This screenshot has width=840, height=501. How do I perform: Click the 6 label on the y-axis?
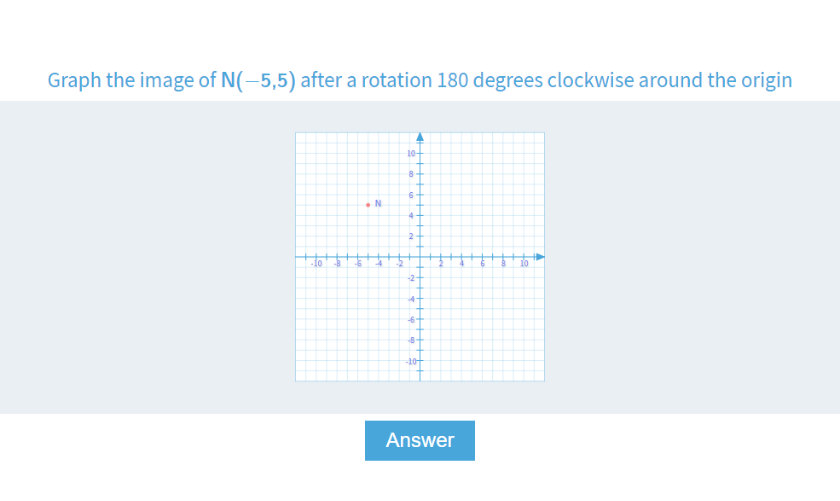412,195
